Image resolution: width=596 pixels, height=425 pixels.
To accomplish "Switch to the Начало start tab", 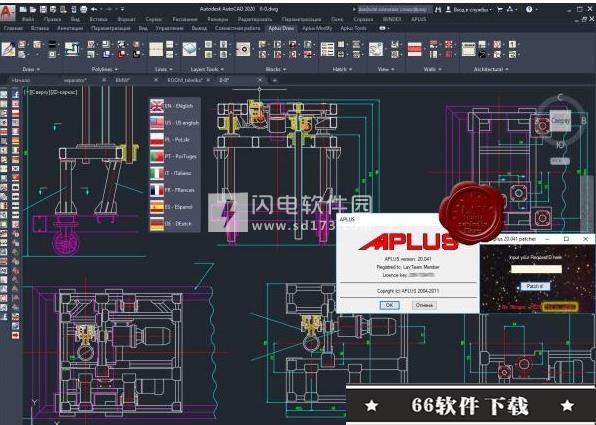I will pyautogui.click(x=21, y=80).
